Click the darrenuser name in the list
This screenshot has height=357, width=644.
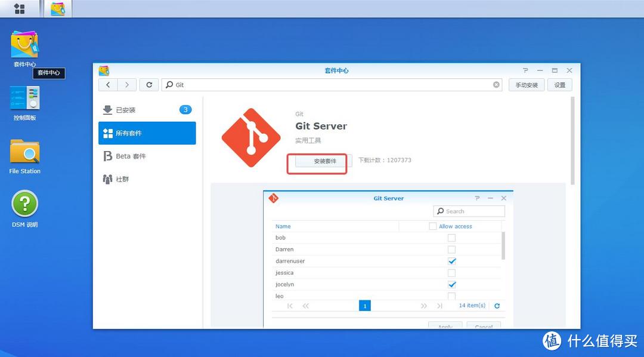coord(290,261)
